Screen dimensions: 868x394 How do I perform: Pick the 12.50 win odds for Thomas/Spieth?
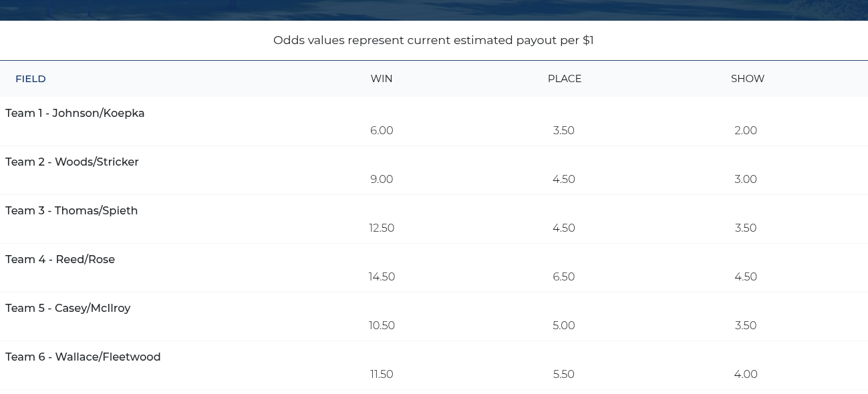point(382,228)
